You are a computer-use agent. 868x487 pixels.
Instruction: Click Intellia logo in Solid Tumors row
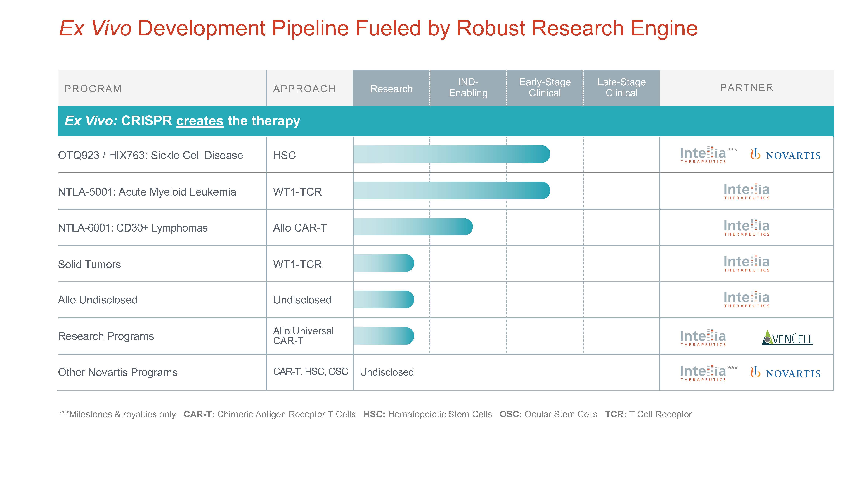[747, 264]
